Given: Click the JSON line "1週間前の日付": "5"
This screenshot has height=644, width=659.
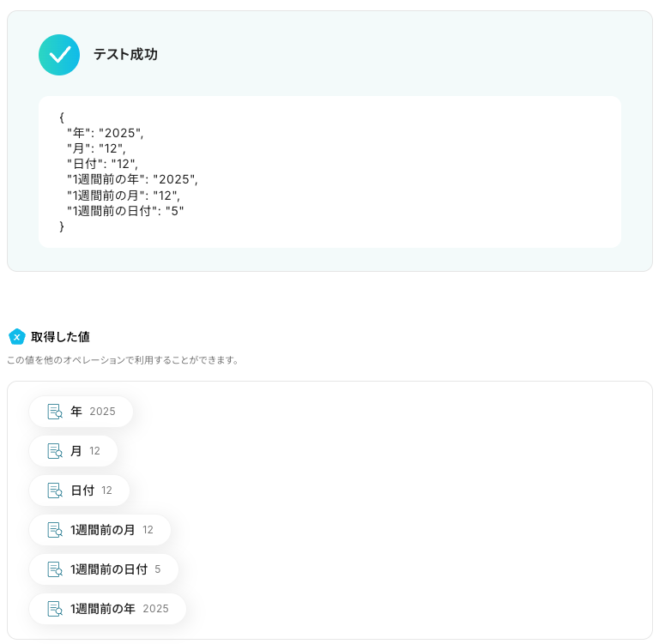Looking at the screenshot, I should click(x=125, y=211).
